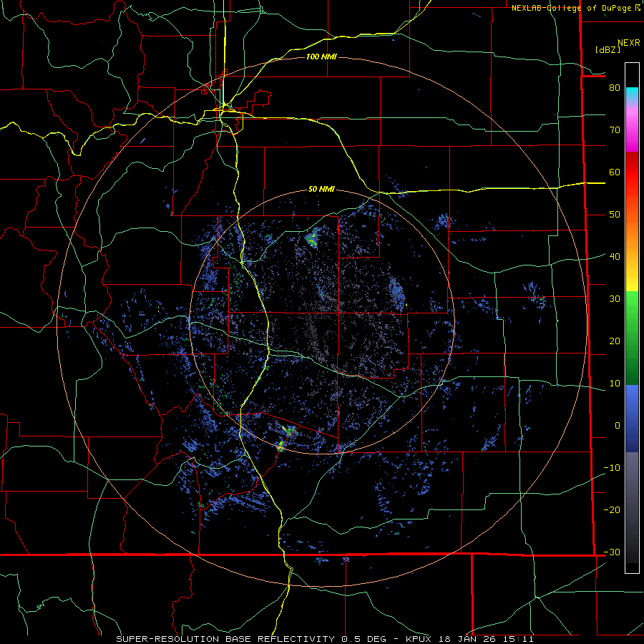Click the 10 value on the dBZ scale

pyautogui.click(x=615, y=384)
